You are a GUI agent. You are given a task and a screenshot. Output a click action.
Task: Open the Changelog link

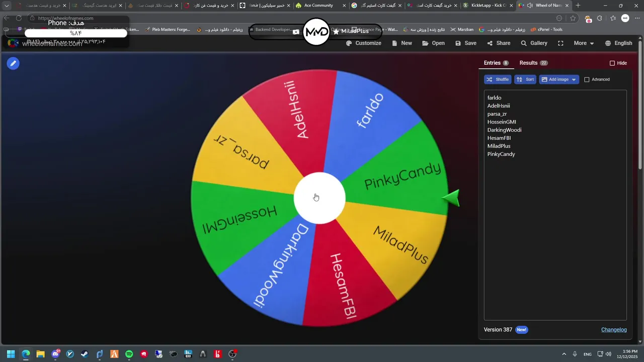[614, 330]
